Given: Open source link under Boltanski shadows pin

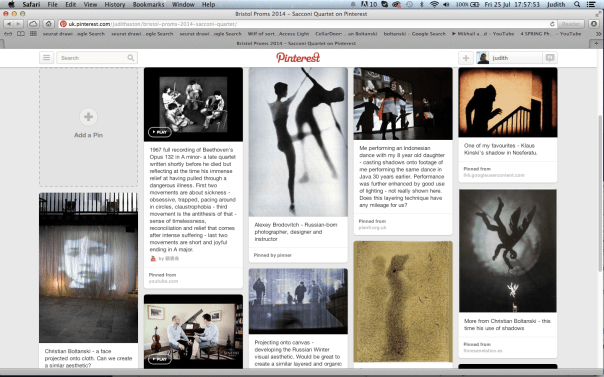Looking at the screenshot, I should click(x=483, y=351).
